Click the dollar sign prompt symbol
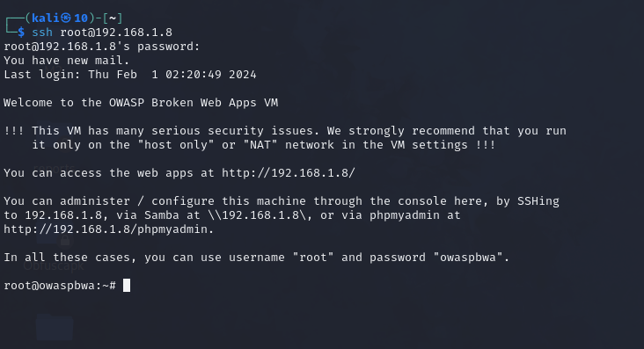The width and height of the screenshot is (644, 349). click(x=21, y=33)
